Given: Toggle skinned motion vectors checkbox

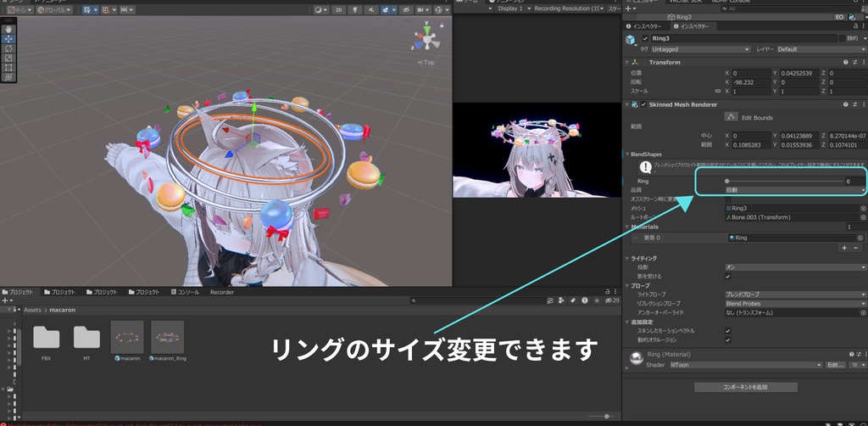Looking at the screenshot, I should [728, 331].
